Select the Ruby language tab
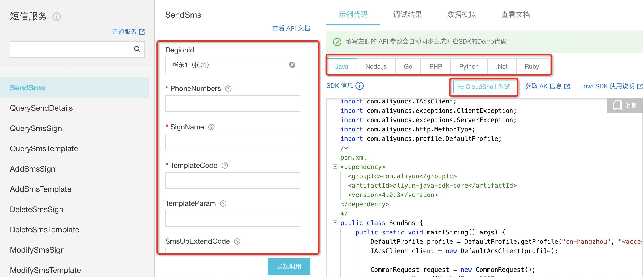The width and height of the screenshot is (644, 277). [x=532, y=67]
